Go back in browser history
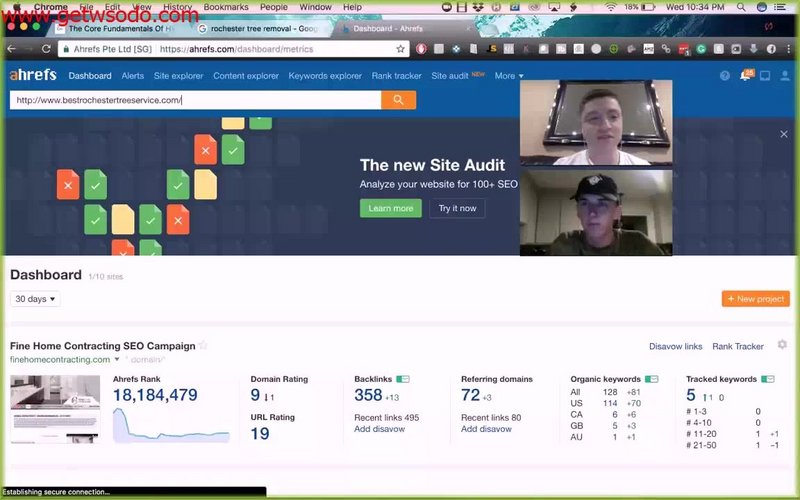This screenshot has width=800, height=500. click(x=11, y=49)
